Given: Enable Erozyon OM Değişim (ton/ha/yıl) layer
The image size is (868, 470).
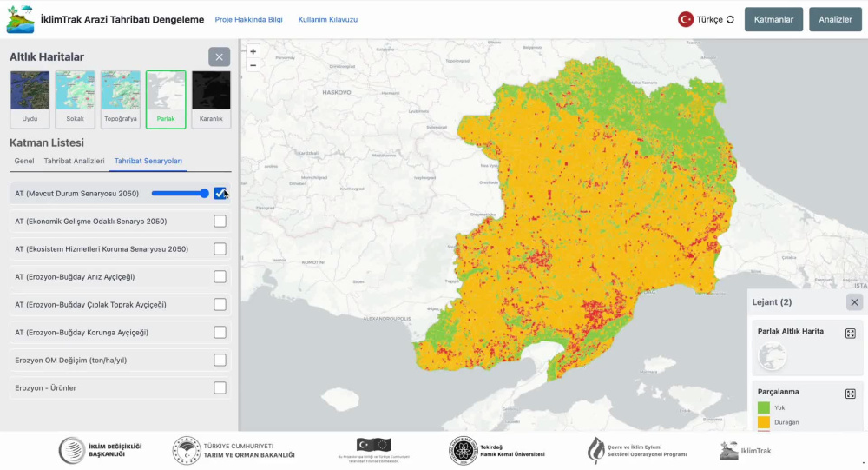Looking at the screenshot, I should tap(220, 360).
